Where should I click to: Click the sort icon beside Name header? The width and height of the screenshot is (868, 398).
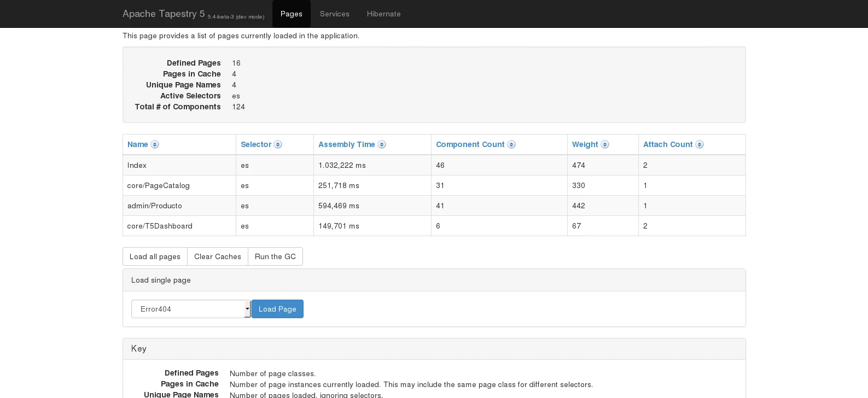tap(155, 144)
